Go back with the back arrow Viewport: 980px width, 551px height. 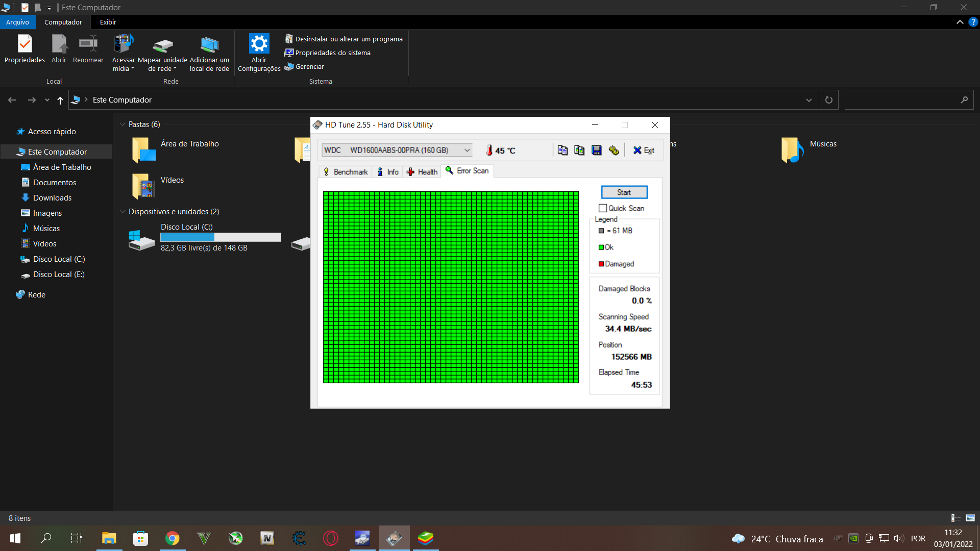click(x=12, y=100)
